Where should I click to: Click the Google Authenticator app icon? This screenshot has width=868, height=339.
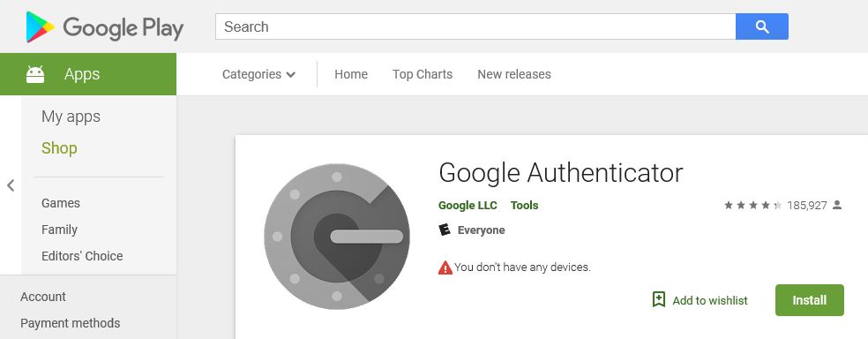pos(337,236)
